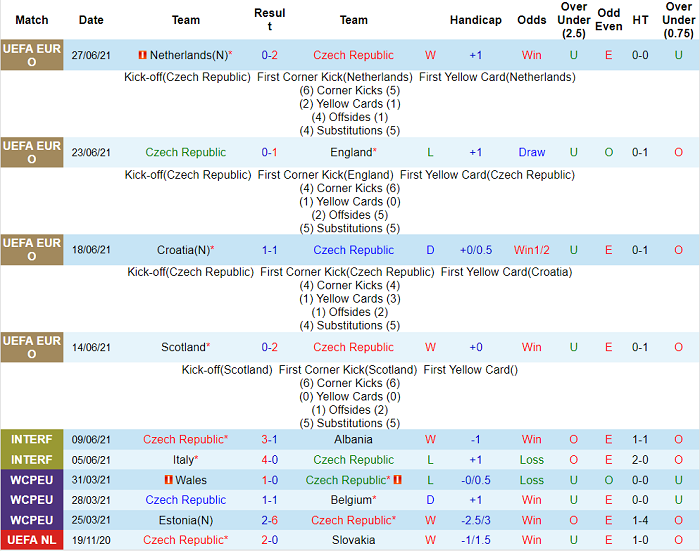Screen dimensions: 700x551
Task: Select the Belgium team link
Action: (x=351, y=500)
